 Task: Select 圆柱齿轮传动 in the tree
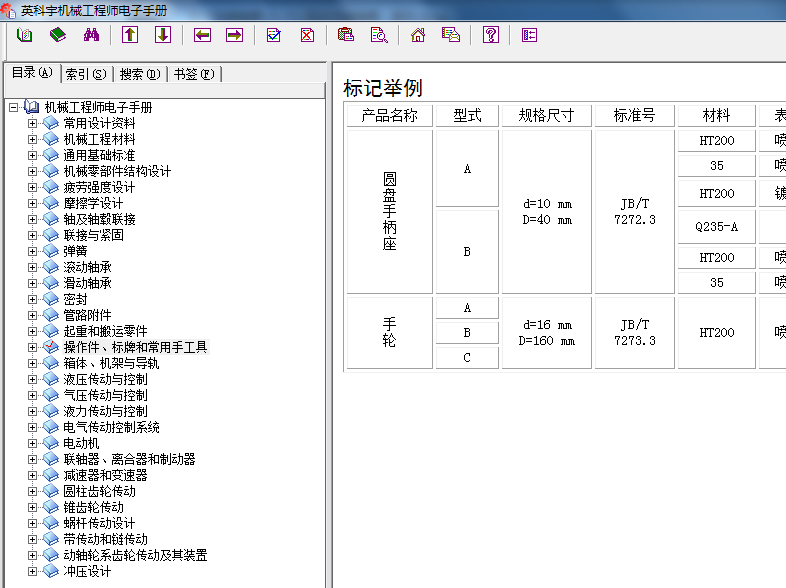point(99,492)
